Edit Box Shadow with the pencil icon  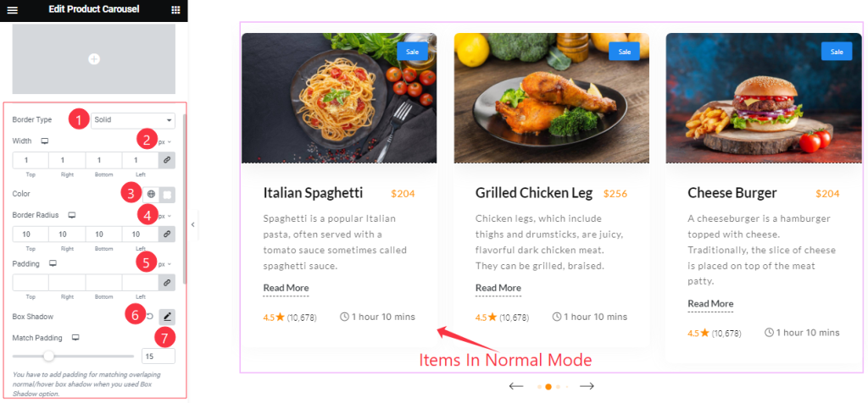[167, 317]
